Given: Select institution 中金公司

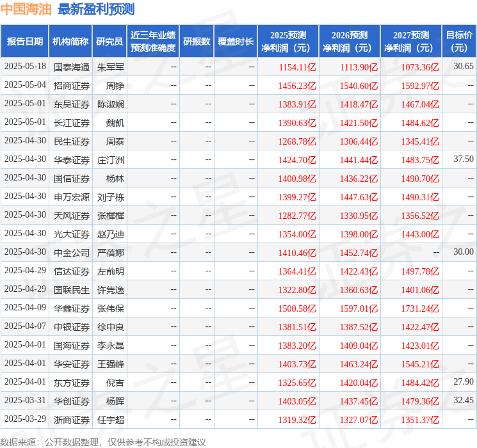Looking at the screenshot, I should point(72,253).
